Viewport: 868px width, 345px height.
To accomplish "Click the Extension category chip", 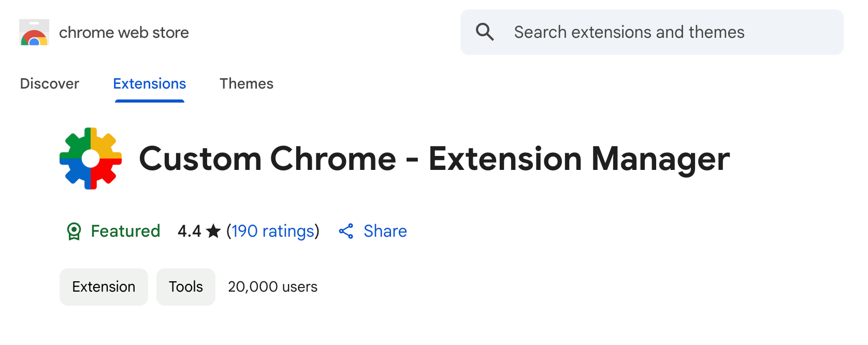I will point(104,287).
